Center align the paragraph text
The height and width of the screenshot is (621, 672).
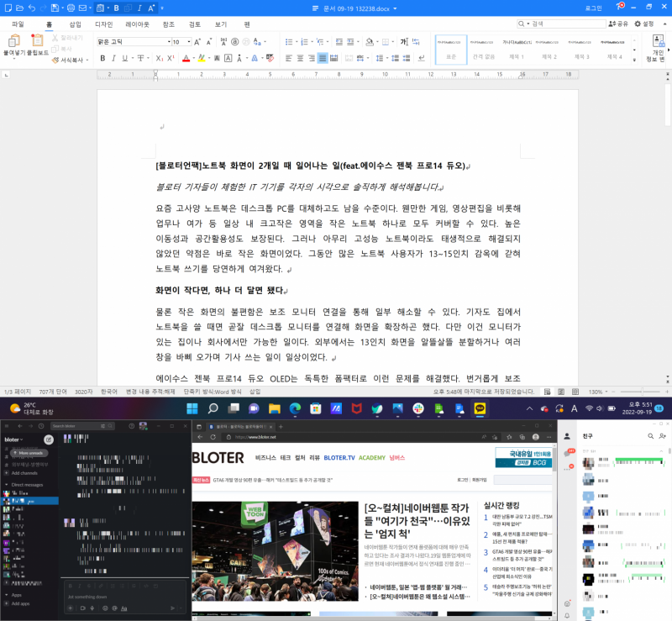(300, 58)
